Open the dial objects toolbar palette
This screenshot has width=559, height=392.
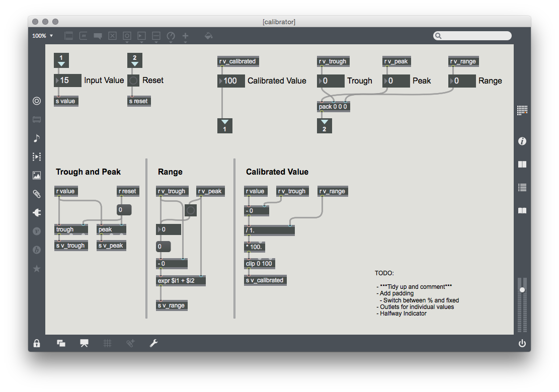(171, 36)
